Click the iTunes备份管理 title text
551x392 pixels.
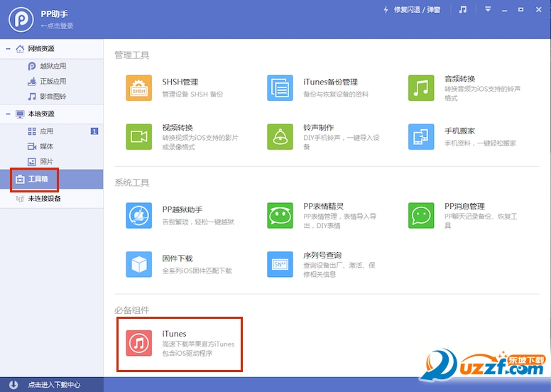(330, 82)
